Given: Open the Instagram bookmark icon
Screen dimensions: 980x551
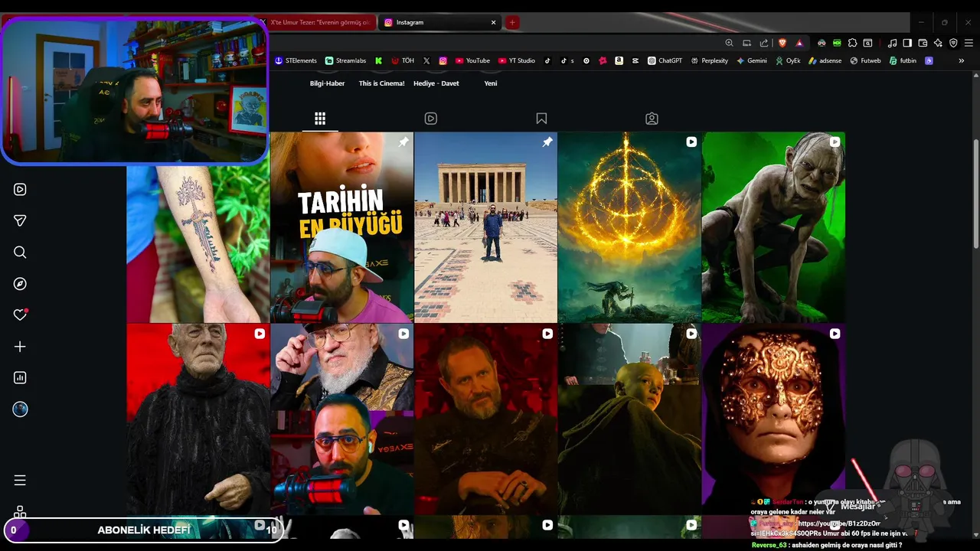Looking at the screenshot, I should tap(443, 60).
